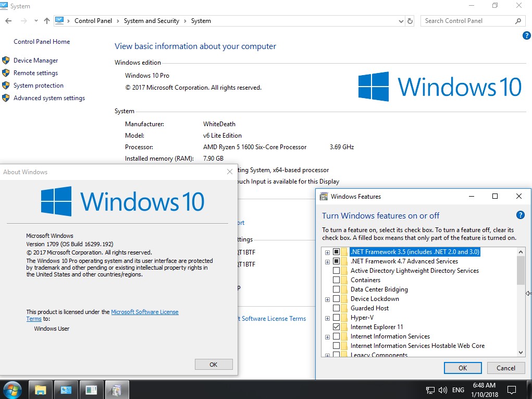The height and width of the screenshot is (399, 532).
Task: Click the network icon in system tray
Action: [430, 390]
